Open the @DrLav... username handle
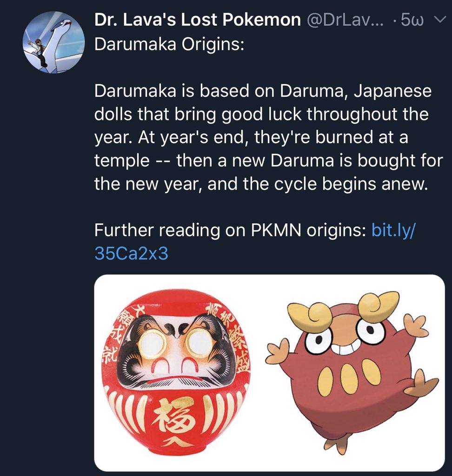 tap(346, 20)
